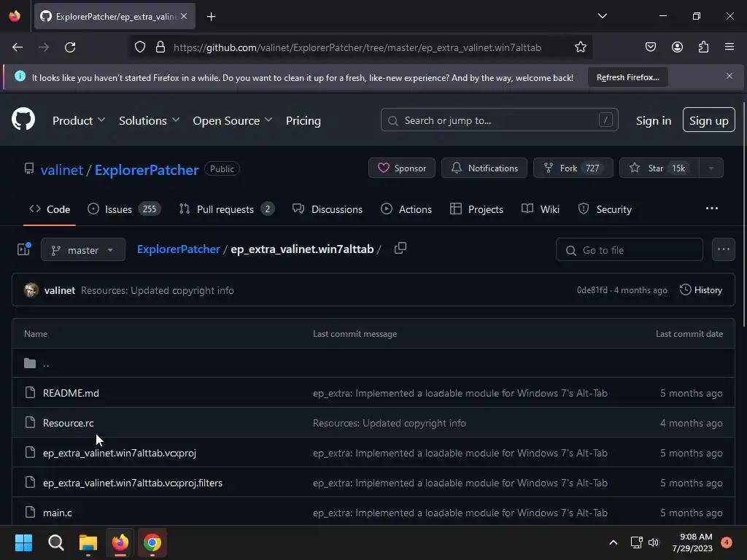The image size is (747, 560).
Task: Click Notifications bell button
Action: click(x=484, y=168)
